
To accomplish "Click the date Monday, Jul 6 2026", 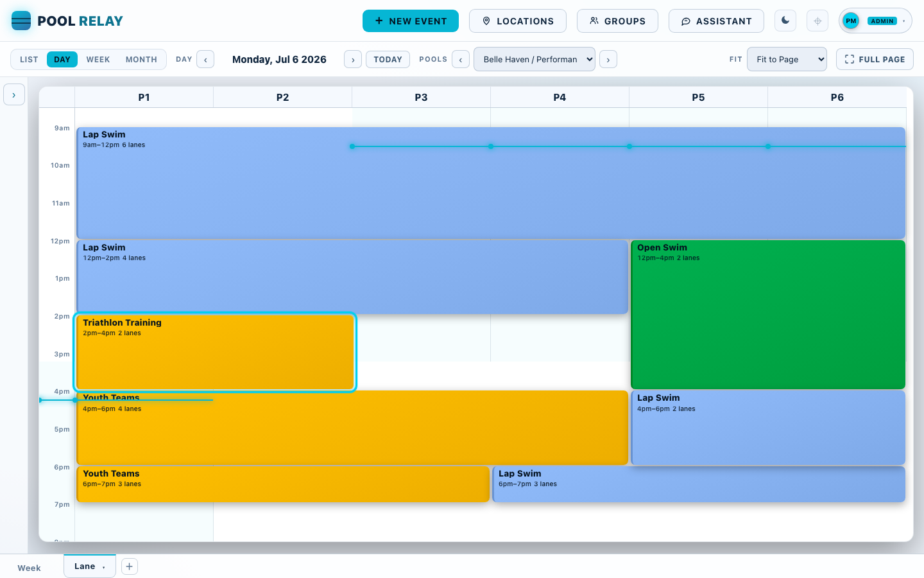I will [279, 59].
